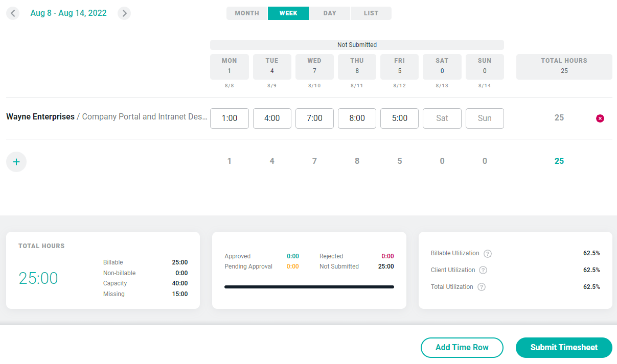Switch to the Month view tab
This screenshot has width=617, height=364.
[x=247, y=13]
